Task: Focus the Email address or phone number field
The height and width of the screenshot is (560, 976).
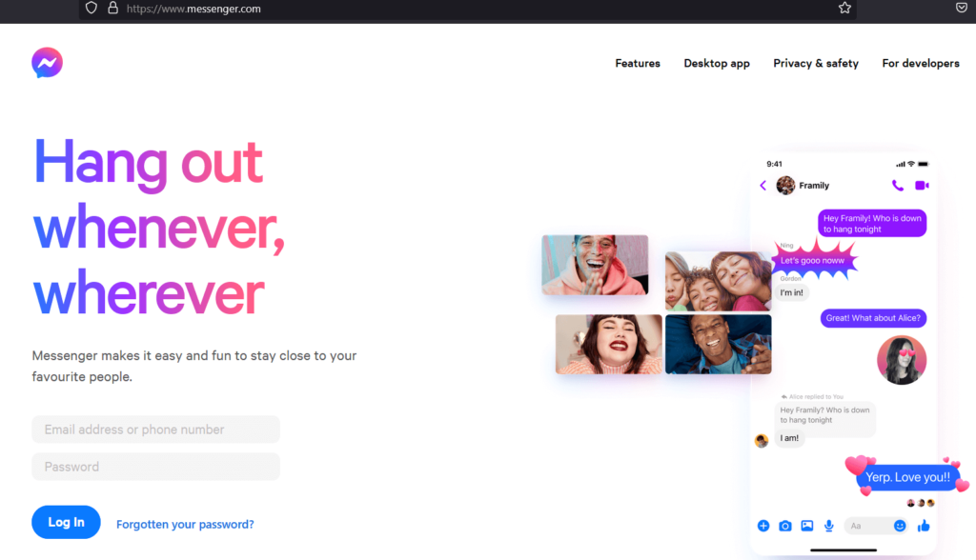Action: tap(155, 430)
